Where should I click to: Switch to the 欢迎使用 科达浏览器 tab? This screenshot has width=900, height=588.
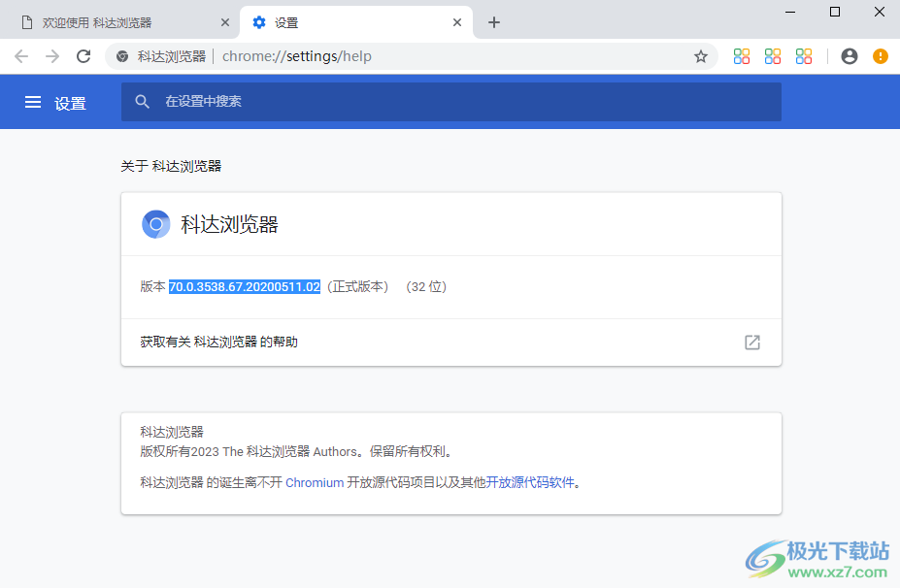click(118, 22)
